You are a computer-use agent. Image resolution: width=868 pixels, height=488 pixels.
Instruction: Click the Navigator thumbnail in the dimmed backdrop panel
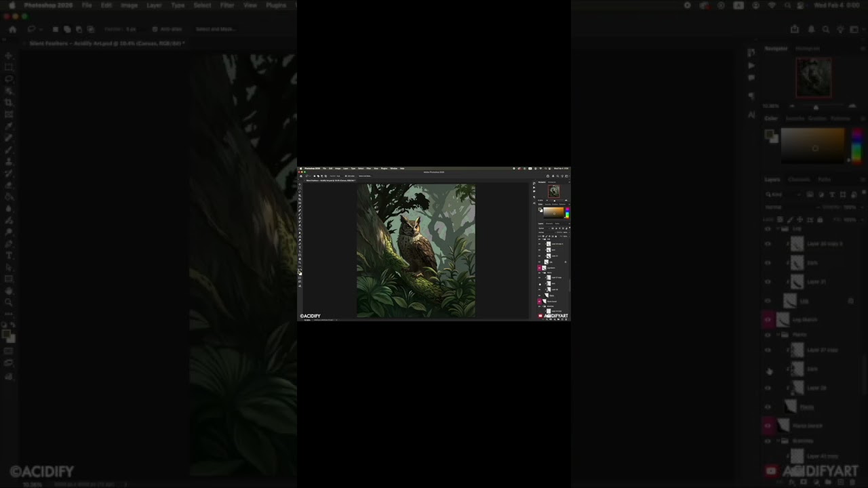813,77
